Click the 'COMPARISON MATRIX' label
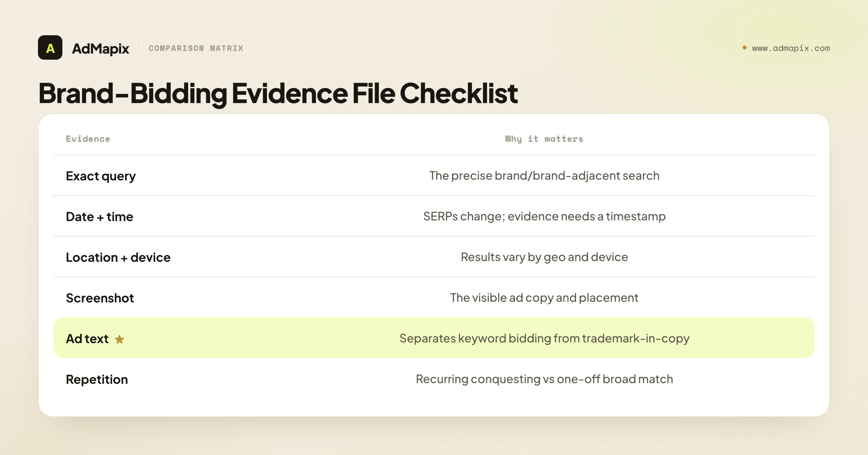The height and width of the screenshot is (455, 868). (196, 48)
